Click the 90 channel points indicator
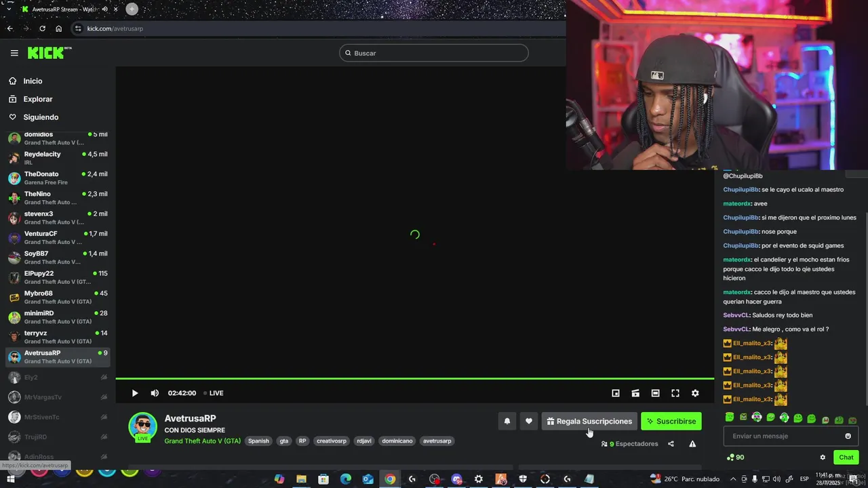This screenshot has height=488, width=868. [735, 457]
